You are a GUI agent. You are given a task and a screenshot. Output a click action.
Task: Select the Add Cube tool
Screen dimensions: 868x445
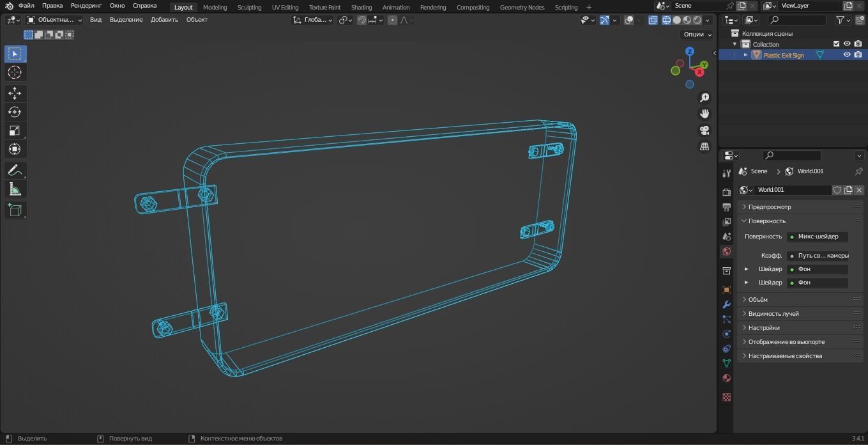pos(15,210)
